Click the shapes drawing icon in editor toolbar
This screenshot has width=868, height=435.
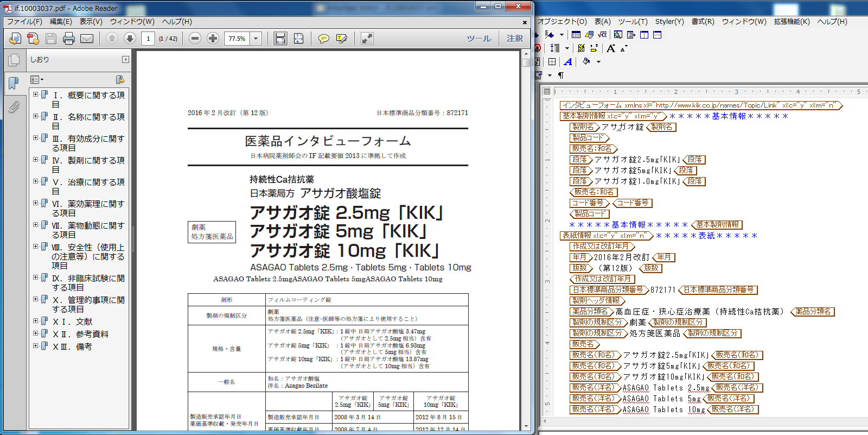590,35
